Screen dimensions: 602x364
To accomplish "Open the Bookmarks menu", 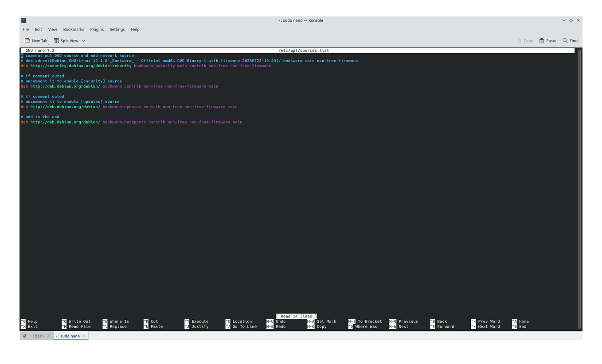I will [x=73, y=29].
